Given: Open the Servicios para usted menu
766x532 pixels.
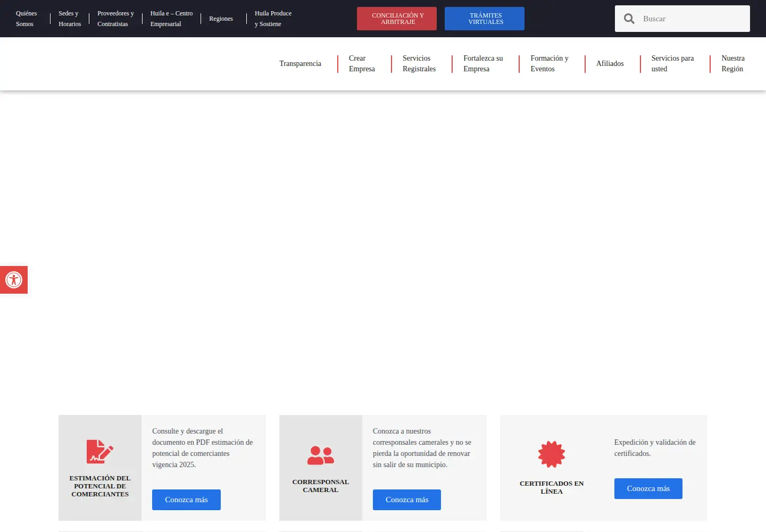Looking at the screenshot, I should tap(672, 63).
